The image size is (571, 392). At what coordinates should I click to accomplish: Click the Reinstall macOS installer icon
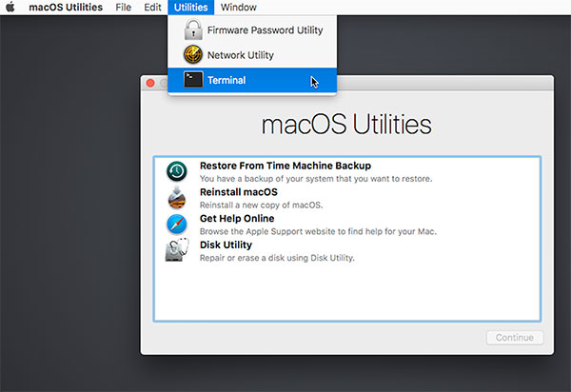(x=177, y=198)
